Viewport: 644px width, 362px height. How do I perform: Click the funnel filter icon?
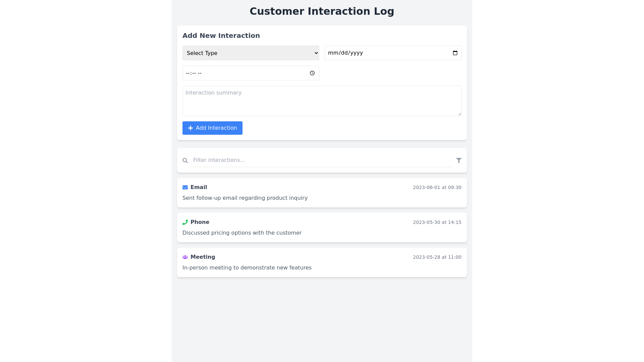pos(459,161)
